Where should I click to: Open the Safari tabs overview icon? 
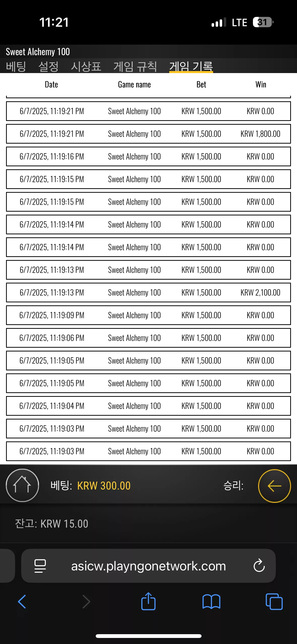click(274, 602)
